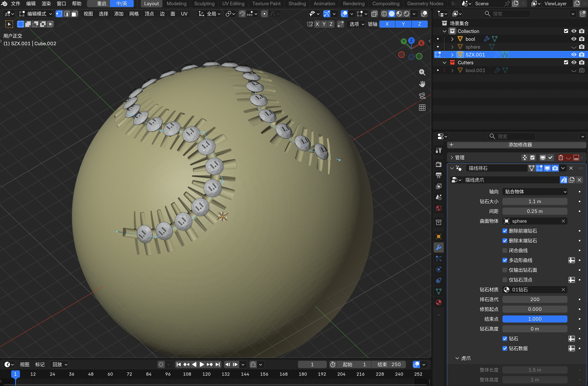Open the 编辑模式 mode dropdown
This screenshot has height=386, width=588.
pyautogui.click(x=36, y=14)
